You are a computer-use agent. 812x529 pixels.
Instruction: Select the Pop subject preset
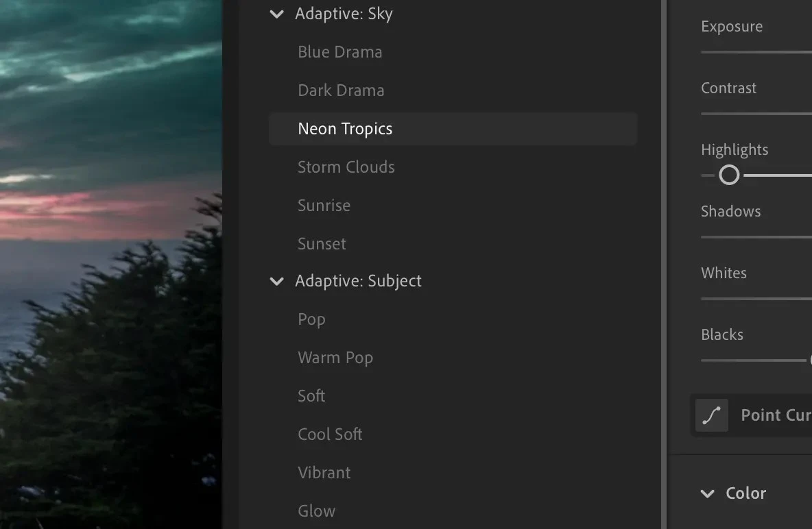click(x=311, y=319)
